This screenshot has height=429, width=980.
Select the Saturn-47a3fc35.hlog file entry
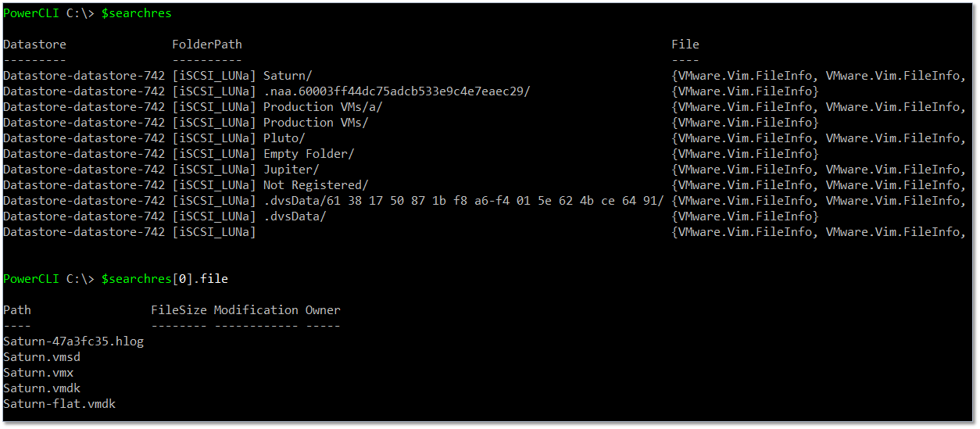coord(73,341)
